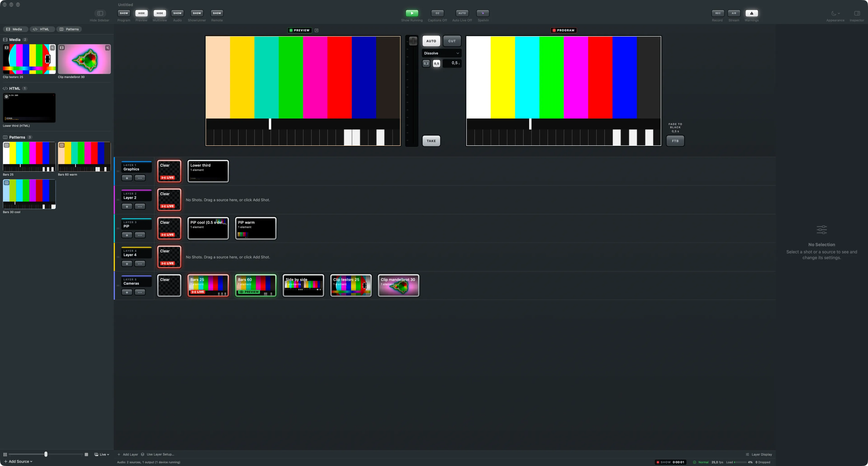Open more options on Layer 4
868x466 pixels.
tap(140, 264)
